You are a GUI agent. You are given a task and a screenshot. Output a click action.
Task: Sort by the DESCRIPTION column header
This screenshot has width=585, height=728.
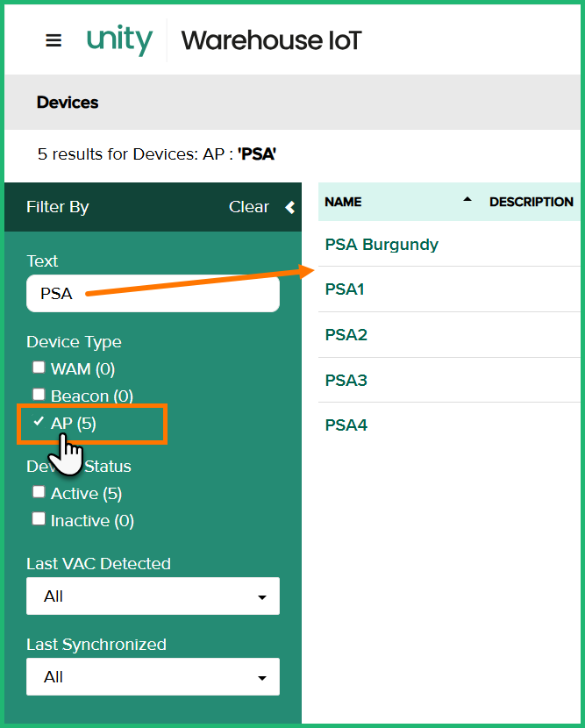(531, 202)
